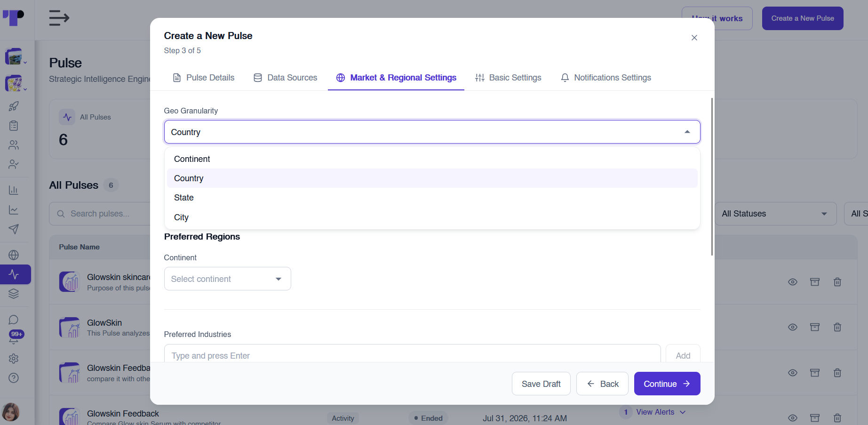
Task: Open notifications bell with 99+ badge
Action: click(x=15, y=337)
